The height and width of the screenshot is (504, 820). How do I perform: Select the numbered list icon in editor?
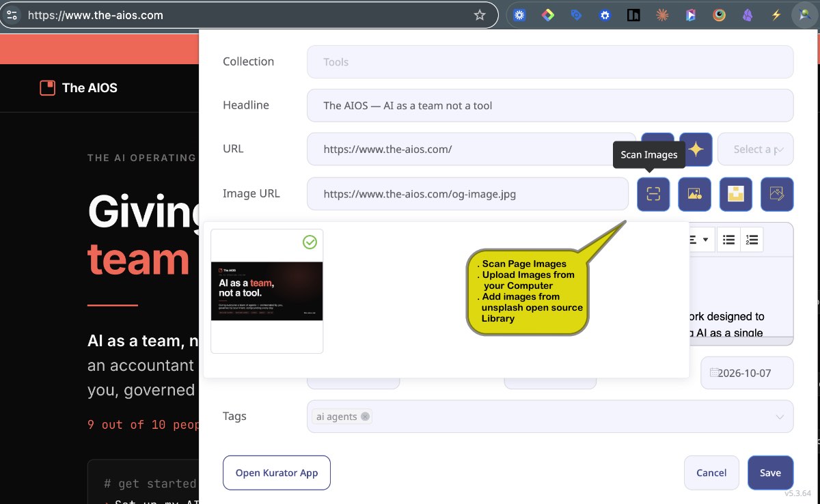(x=752, y=240)
